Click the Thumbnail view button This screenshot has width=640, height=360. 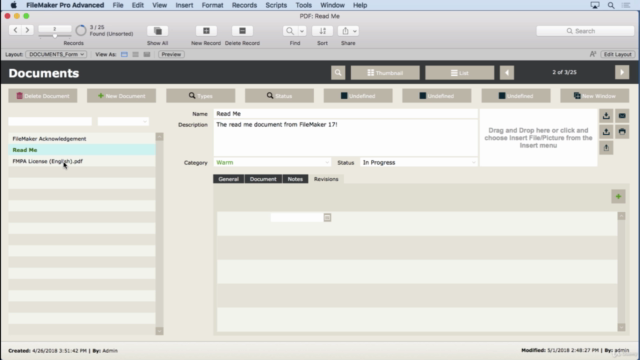[385, 73]
